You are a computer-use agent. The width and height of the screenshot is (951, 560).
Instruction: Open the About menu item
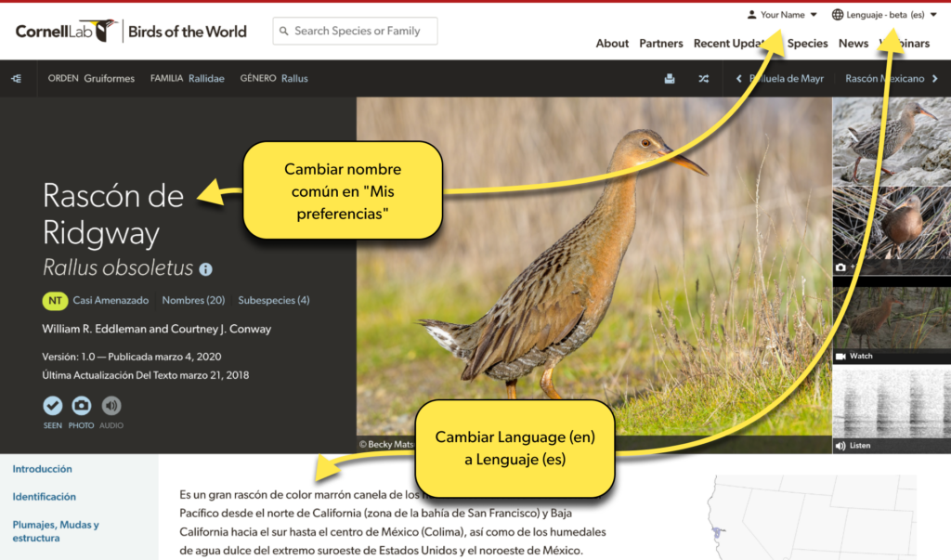click(612, 44)
